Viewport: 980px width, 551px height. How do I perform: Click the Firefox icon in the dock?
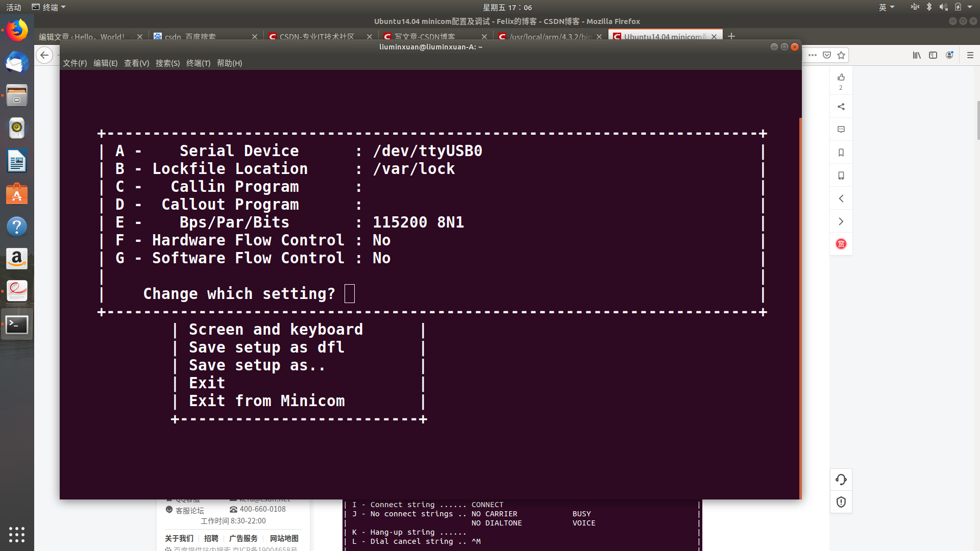pyautogui.click(x=17, y=31)
